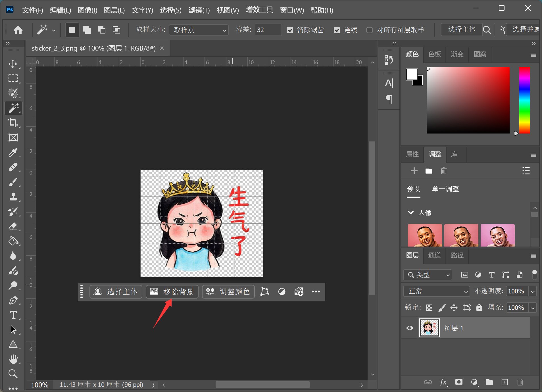Switch to the 通道 channels tab

tap(434, 255)
